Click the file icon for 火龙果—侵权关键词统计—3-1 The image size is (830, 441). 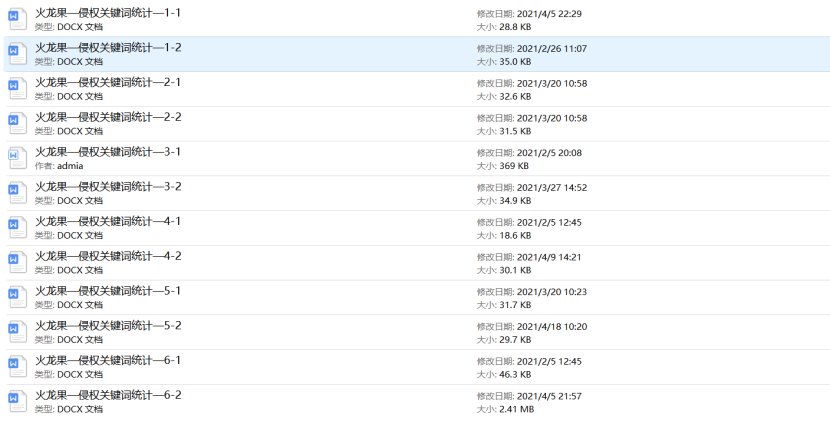[15, 159]
